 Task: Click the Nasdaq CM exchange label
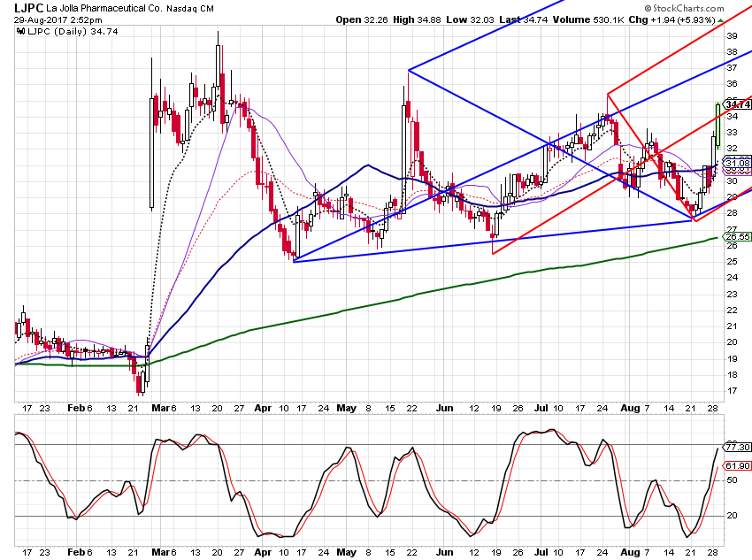tap(190, 9)
